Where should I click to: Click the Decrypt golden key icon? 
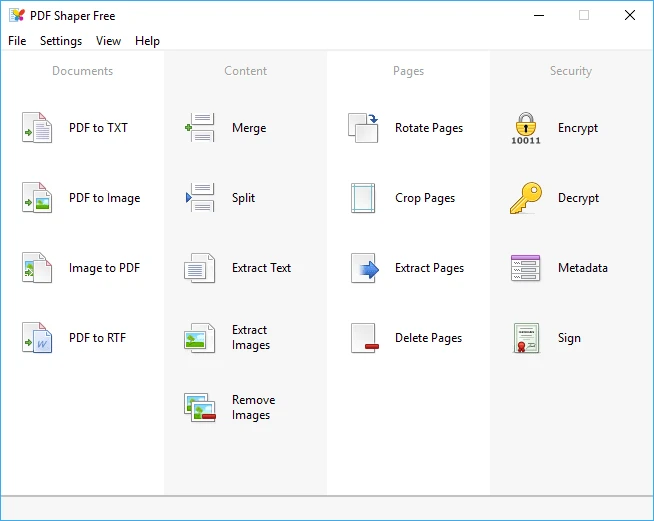click(x=526, y=198)
